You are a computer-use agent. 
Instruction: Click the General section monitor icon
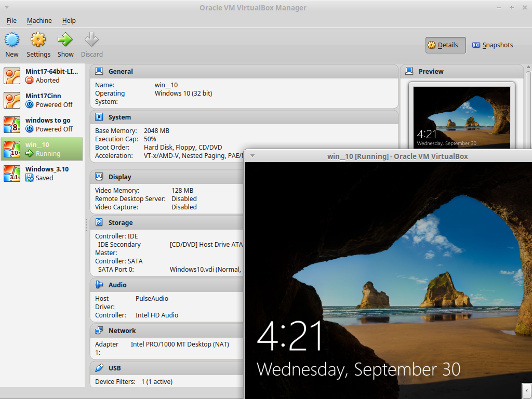pyautogui.click(x=99, y=71)
